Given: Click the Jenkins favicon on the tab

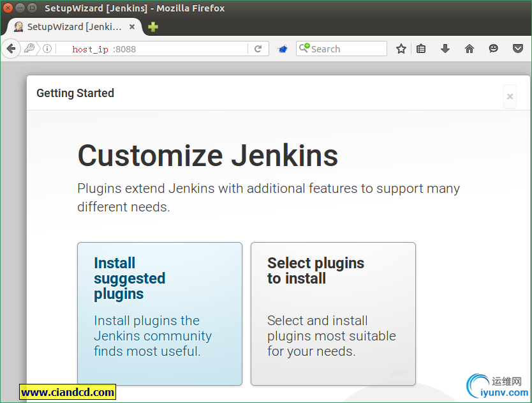Looking at the screenshot, I should pos(18,26).
